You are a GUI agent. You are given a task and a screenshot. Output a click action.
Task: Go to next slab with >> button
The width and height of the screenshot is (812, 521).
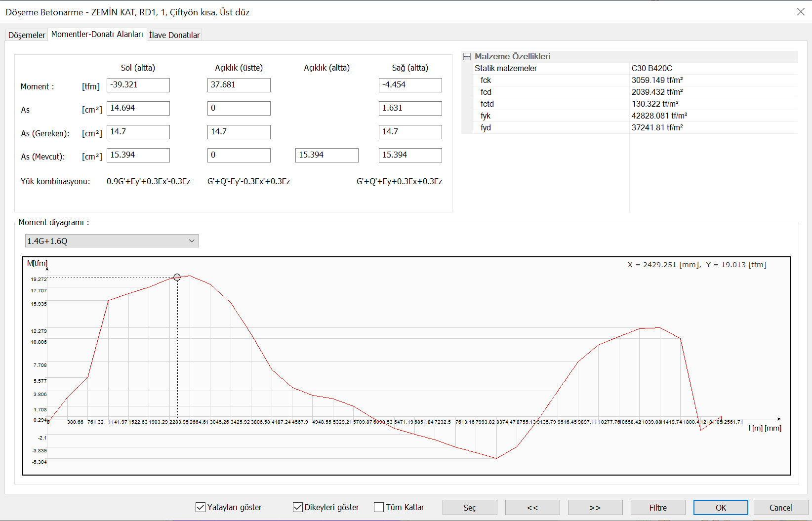tap(595, 508)
